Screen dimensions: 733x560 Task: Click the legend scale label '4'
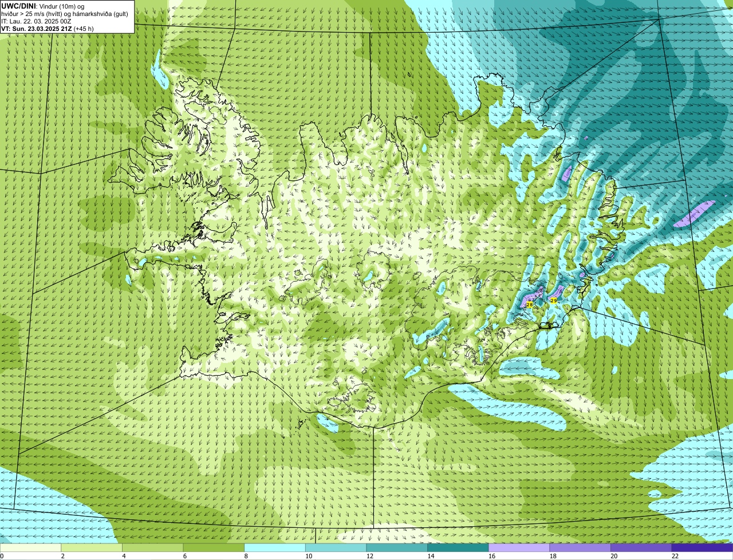click(124, 556)
